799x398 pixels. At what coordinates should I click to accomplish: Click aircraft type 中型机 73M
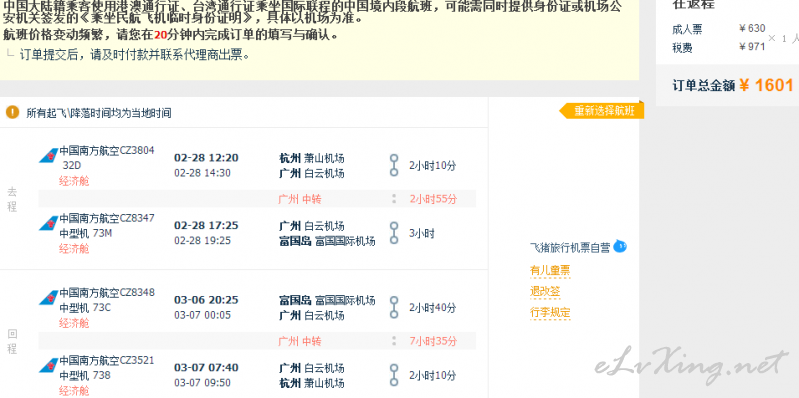tap(85, 233)
